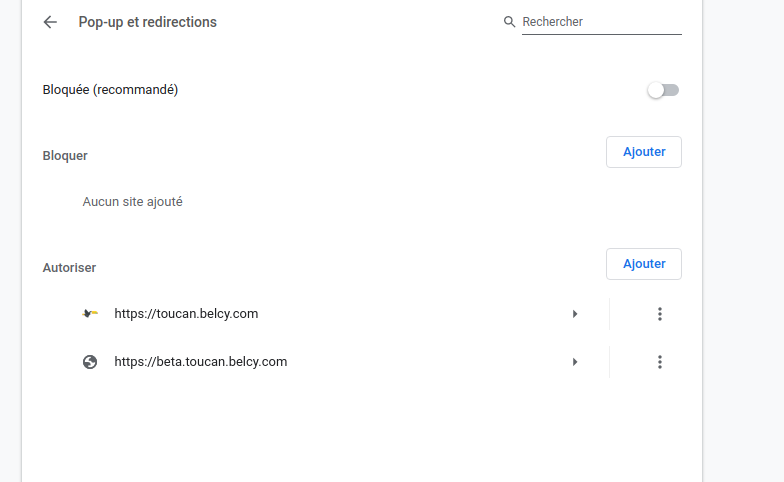Focus the Rechercher search field
The image size is (784, 482).
point(600,22)
